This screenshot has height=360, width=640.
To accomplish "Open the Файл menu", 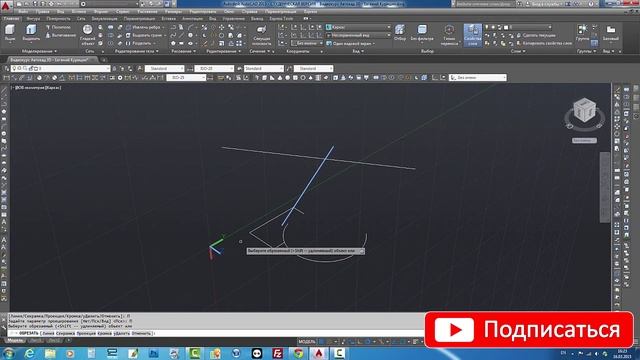I will tap(23, 12).
